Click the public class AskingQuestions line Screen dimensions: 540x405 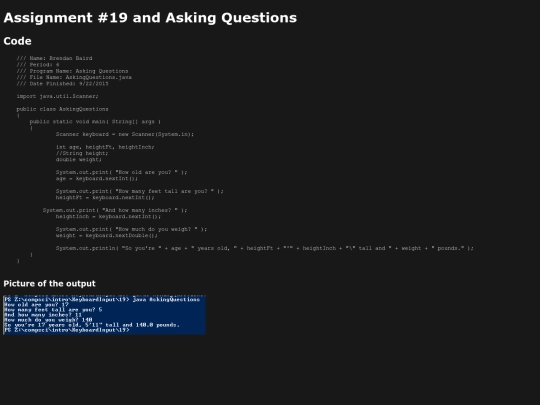click(x=62, y=109)
